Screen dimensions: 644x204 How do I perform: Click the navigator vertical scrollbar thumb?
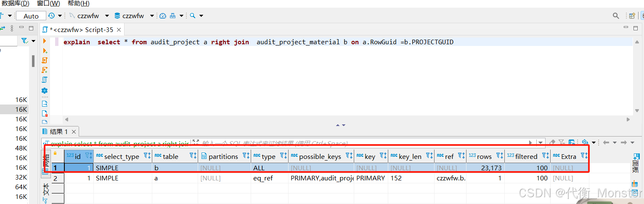[x=33, y=61]
